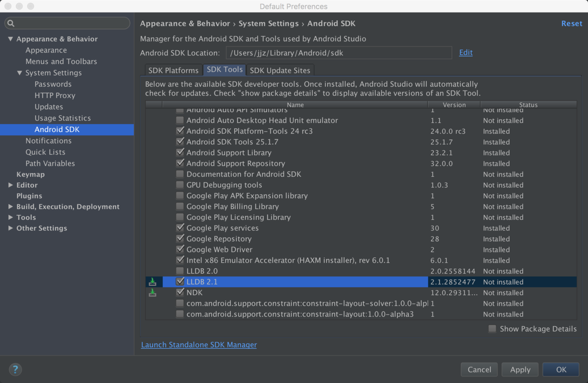
Task: Click the download icon beside NDK
Action: click(x=152, y=293)
